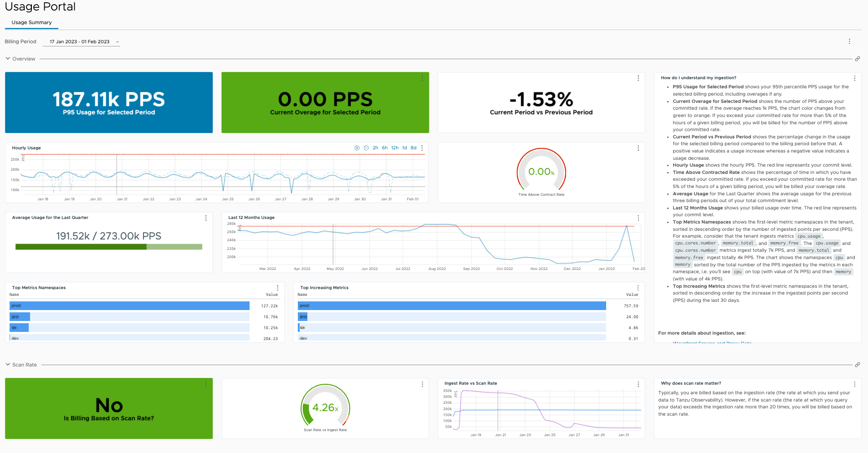Viewport: 868px width, 453px height.
Task: Open Hourly Usage chart kebab menu
Action: coord(422,148)
